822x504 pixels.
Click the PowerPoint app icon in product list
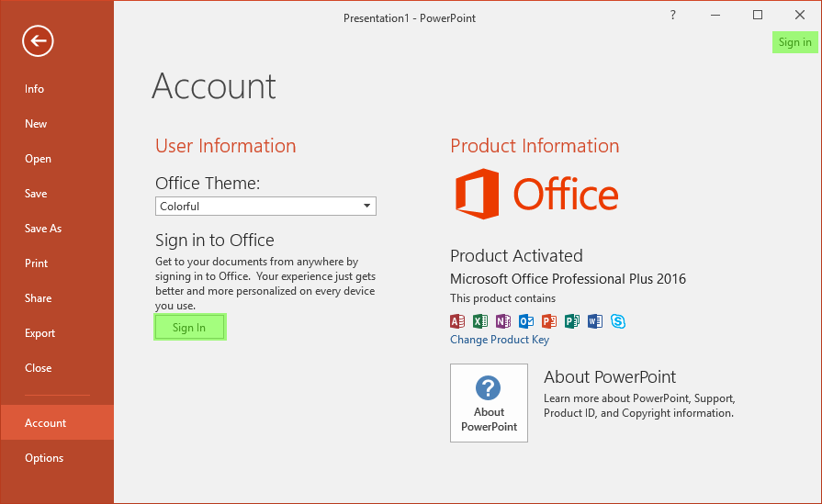(x=549, y=321)
